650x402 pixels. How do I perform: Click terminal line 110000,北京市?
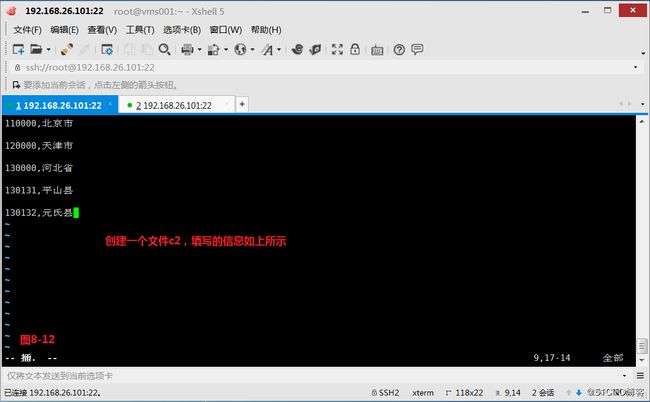coord(39,123)
